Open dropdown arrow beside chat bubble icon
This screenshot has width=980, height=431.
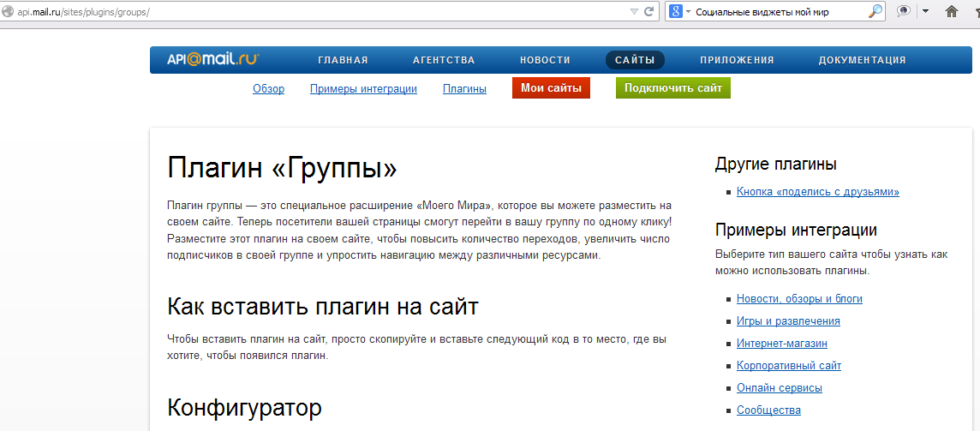[x=924, y=12]
